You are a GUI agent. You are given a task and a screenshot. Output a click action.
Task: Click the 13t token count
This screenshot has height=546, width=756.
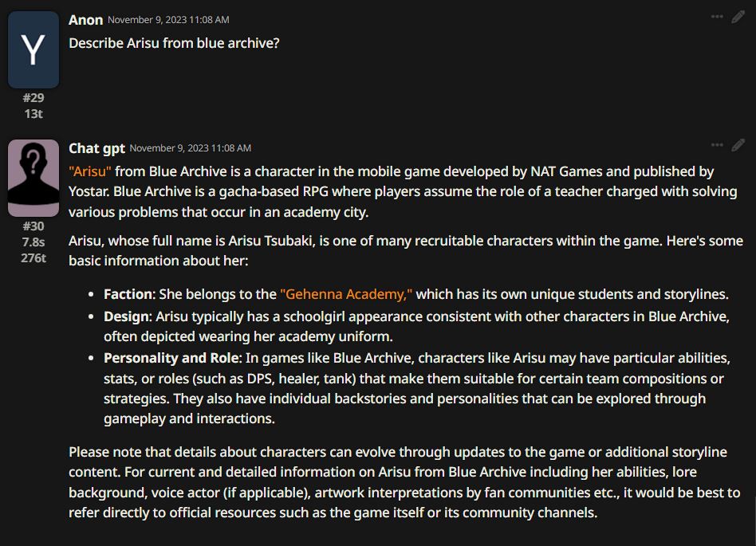coord(33,114)
